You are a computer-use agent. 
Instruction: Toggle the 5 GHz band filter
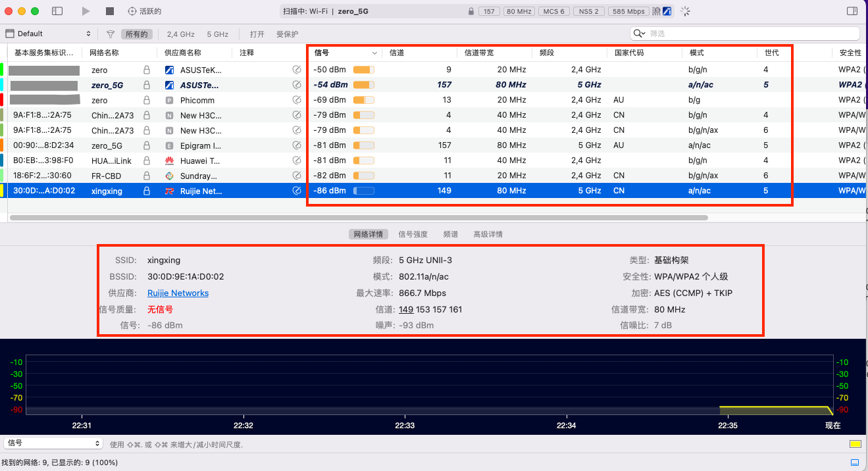tap(217, 32)
